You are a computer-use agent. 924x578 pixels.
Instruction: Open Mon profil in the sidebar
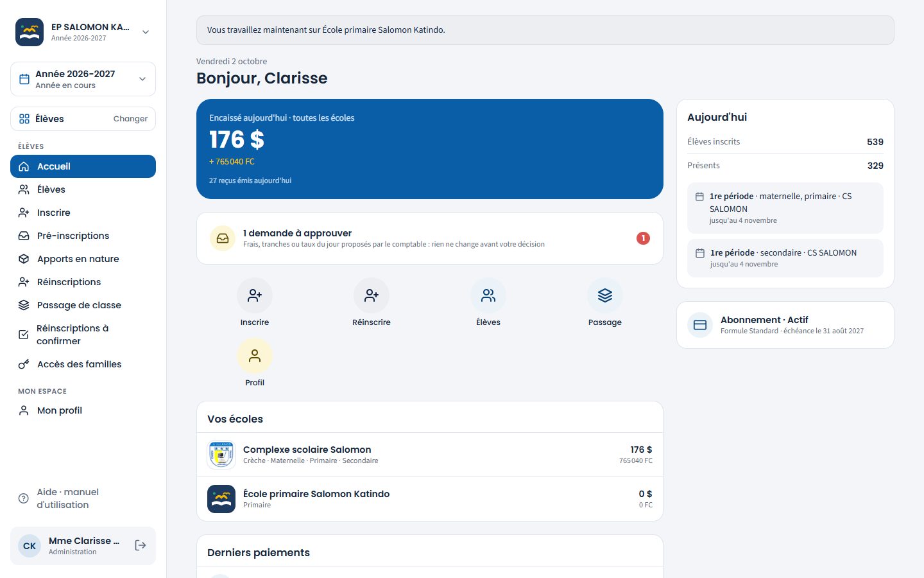coord(83,410)
